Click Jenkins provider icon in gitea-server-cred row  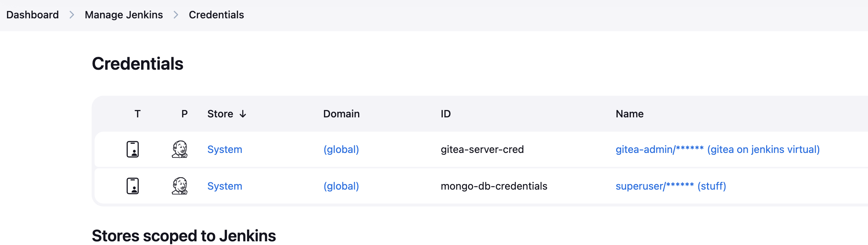180,149
